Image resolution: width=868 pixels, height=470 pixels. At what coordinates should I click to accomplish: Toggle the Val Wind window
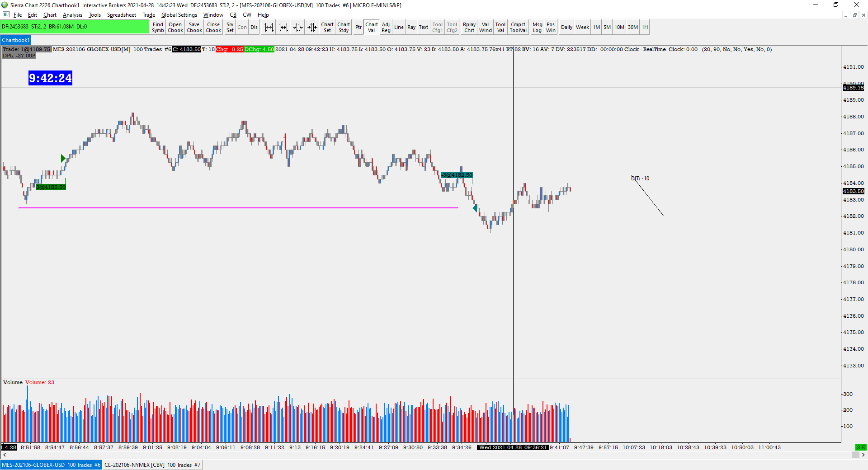pyautogui.click(x=486, y=27)
